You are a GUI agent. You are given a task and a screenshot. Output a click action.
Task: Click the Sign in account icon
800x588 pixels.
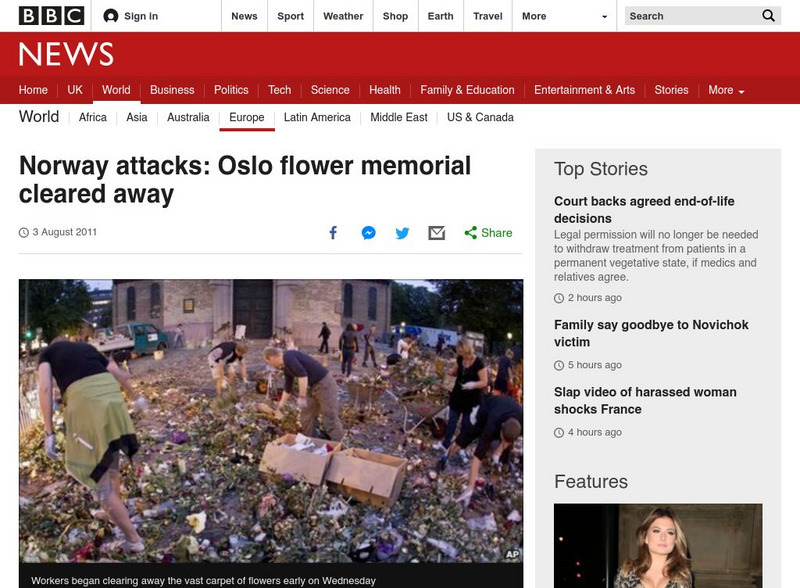[110, 16]
